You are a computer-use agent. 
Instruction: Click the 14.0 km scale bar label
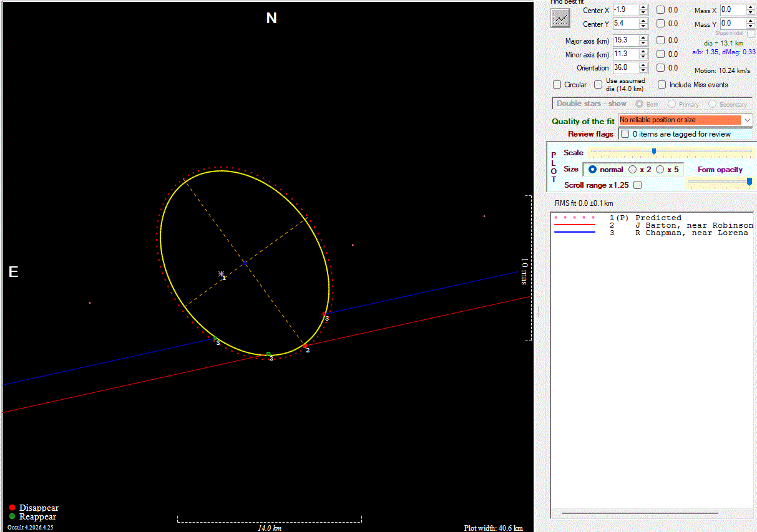[270, 528]
